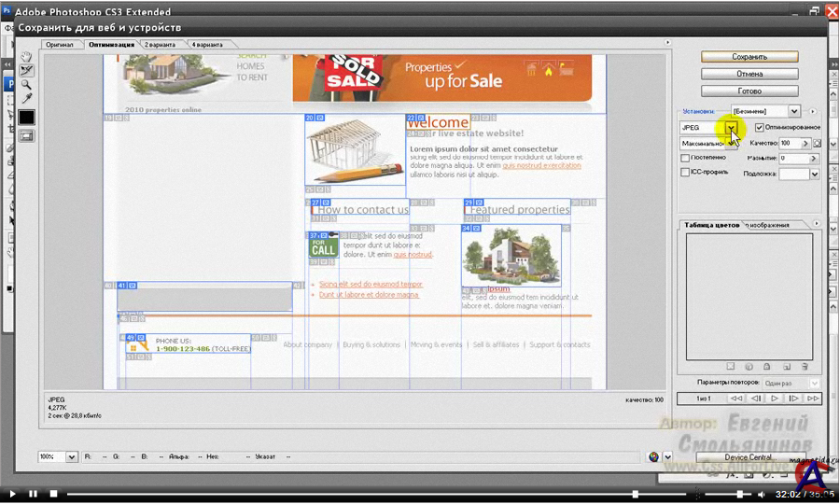Switch to the 4 варианта tab
840x504 pixels.
pyautogui.click(x=206, y=45)
